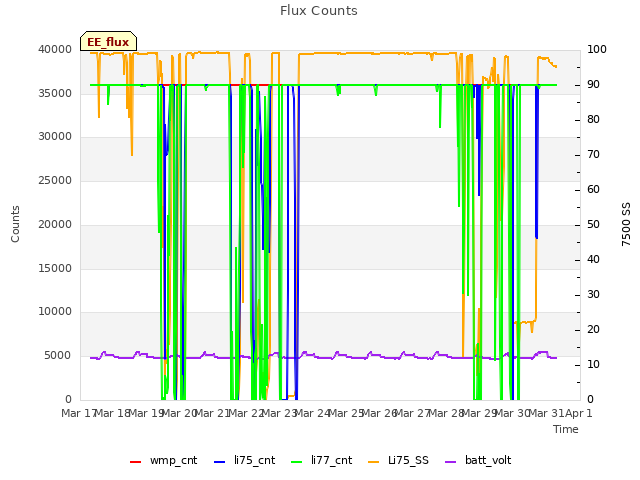Viewport: 640px width, 480px height.
Task: Click the 5000 y-axis tick label
Action: [58, 356]
